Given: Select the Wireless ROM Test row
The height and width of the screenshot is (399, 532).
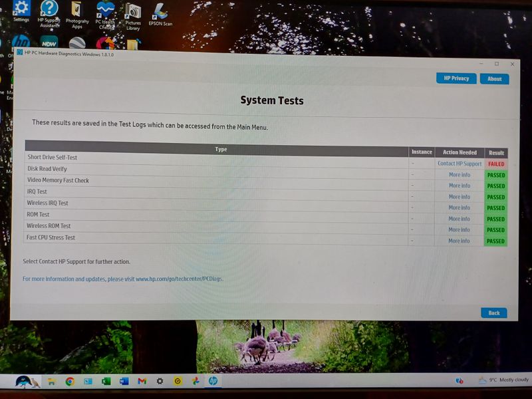Looking at the screenshot, I should pyautogui.click(x=266, y=227).
